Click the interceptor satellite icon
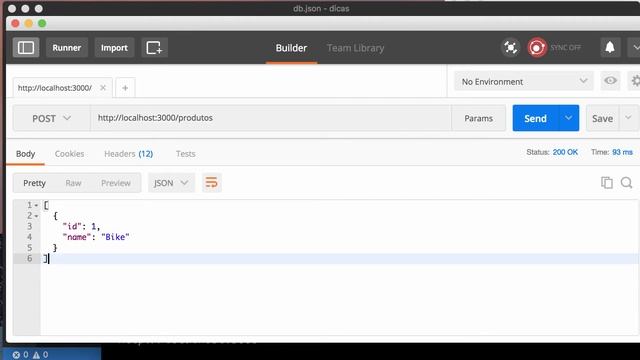Viewport: 640px width, 360px height. tap(510, 48)
